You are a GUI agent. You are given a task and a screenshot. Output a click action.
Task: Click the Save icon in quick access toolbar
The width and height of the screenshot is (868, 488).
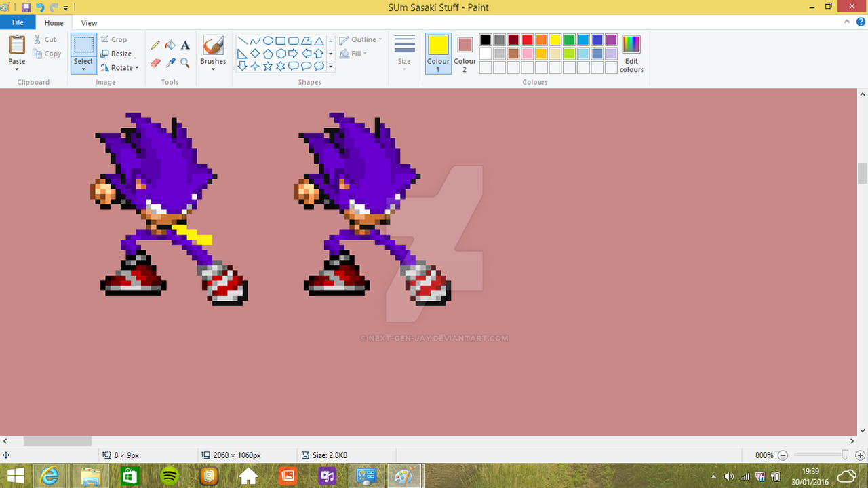tap(26, 7)
